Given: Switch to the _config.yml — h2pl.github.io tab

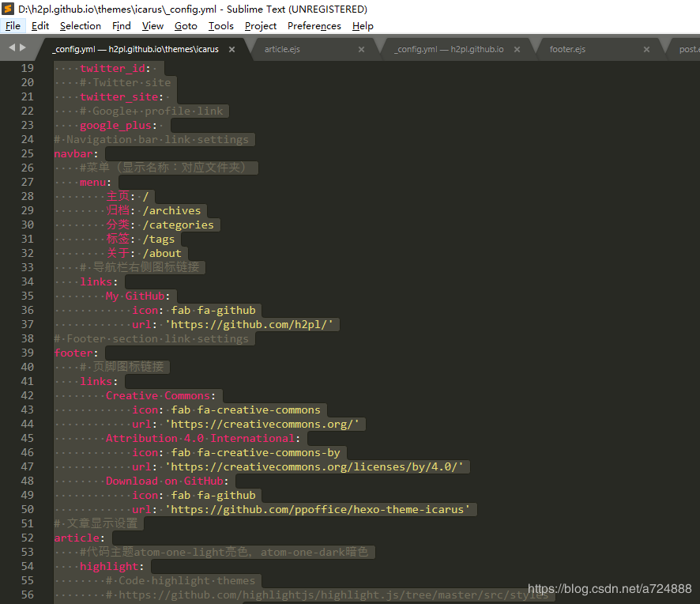Looking at the screenshot, I should tap(449, 49).
